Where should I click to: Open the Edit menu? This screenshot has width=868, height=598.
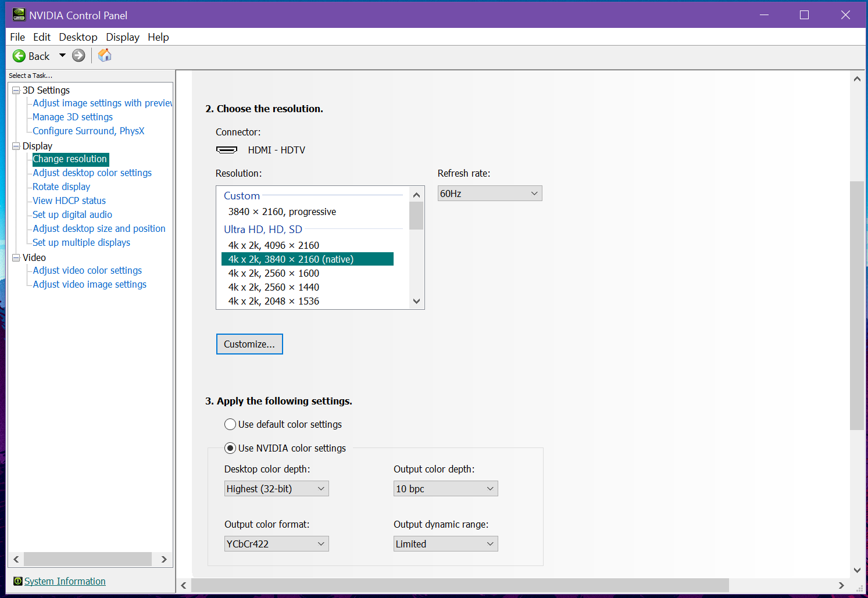click(42, 37)
